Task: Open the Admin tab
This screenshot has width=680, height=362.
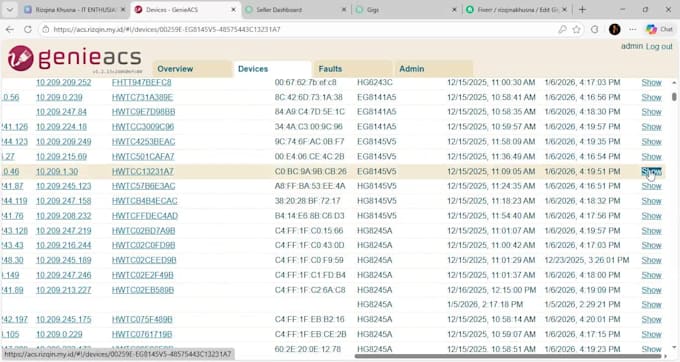Action: (x=433, y=69)
